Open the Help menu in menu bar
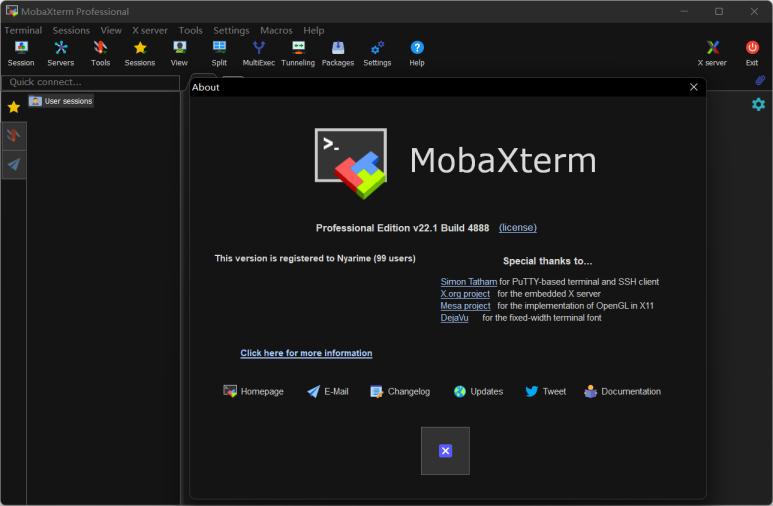This screenshot has width=773, height=506. click(314, 31)
